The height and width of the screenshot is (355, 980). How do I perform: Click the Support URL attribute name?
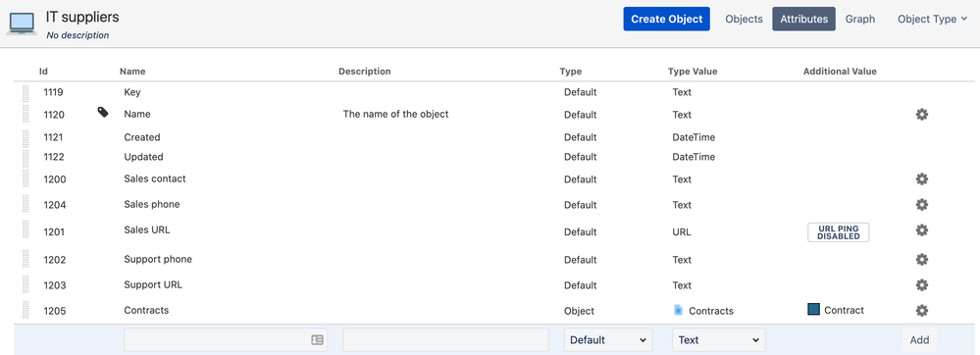[153, 285]
